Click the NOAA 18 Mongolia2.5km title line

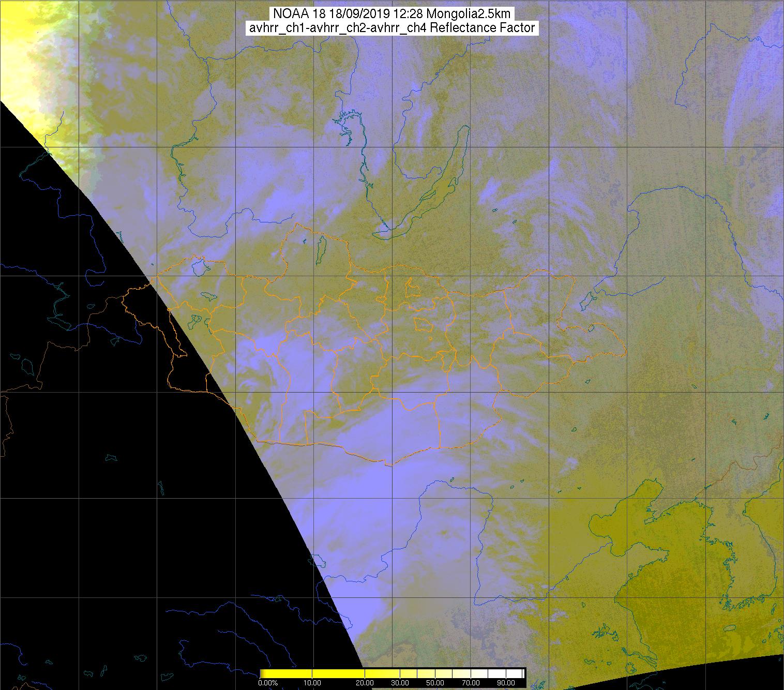click(391, 13)
